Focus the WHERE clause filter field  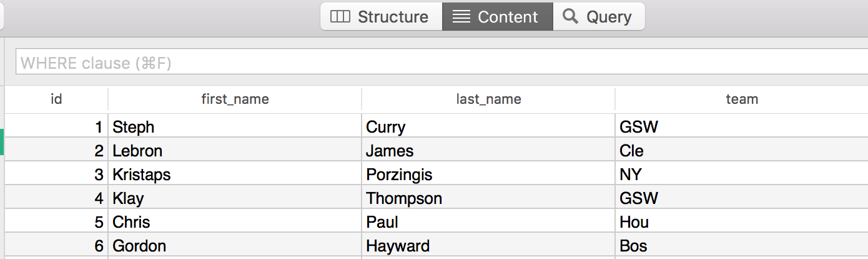[x=437, y=63]
